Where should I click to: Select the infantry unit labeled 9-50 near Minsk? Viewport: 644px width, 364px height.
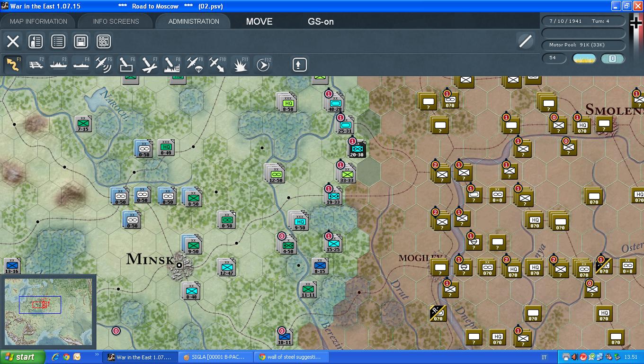pyautogui.click(x=193, y=245)
